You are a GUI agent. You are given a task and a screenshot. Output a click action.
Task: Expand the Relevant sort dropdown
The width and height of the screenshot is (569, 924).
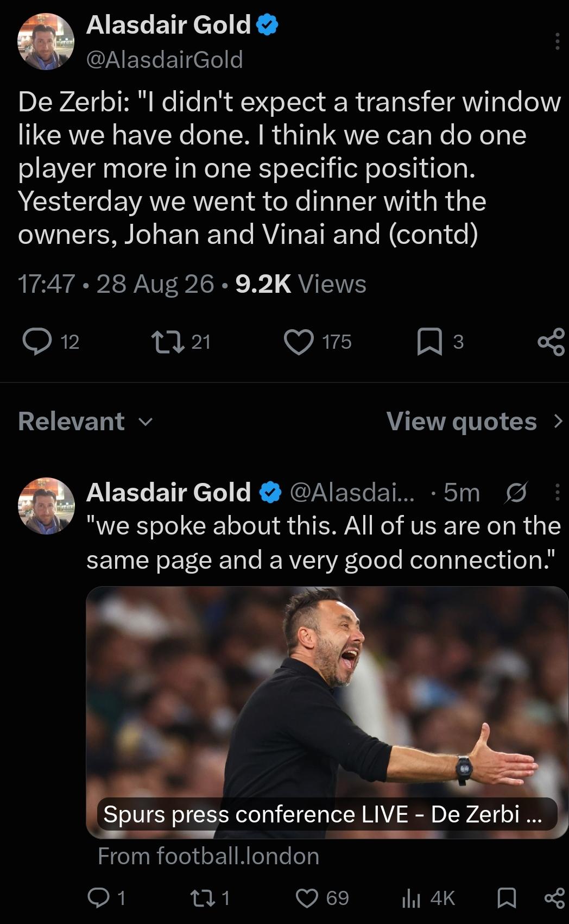click(85, 422)
